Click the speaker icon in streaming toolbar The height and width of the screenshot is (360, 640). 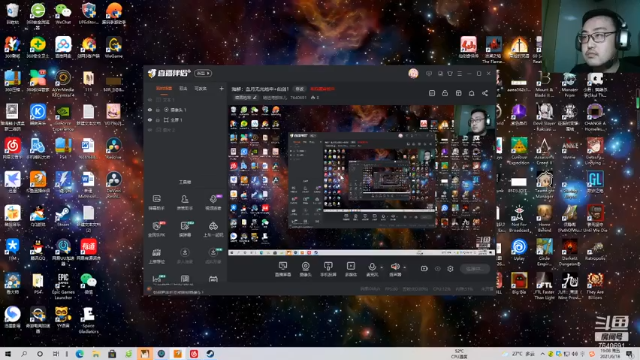(395, 267)
